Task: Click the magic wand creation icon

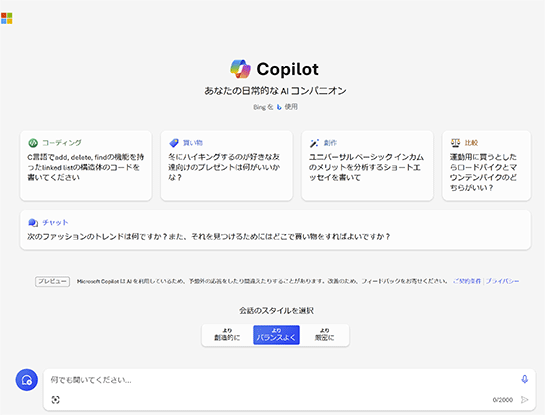Action: coord(315,143)
